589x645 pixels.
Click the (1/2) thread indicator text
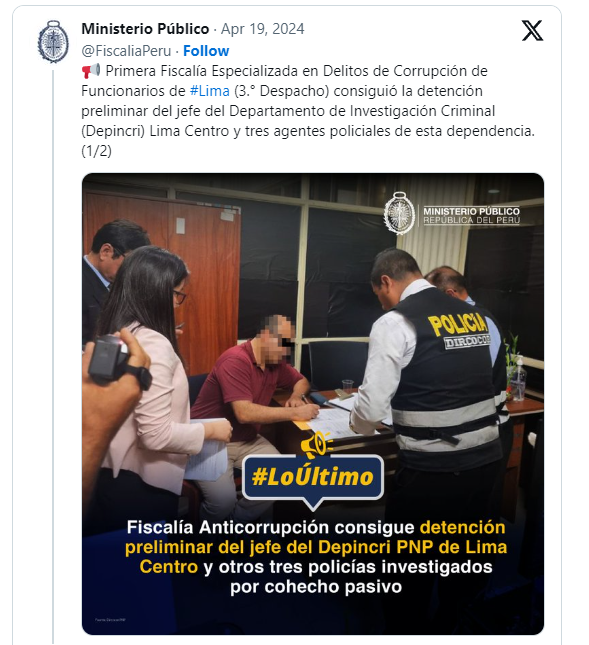pyautogui.click(x=97, y=151)
